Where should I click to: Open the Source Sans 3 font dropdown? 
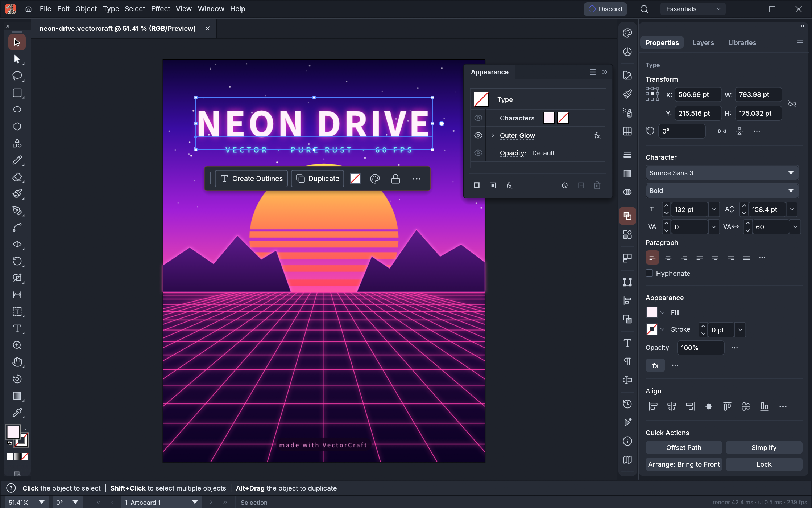[x=722, y=173]
